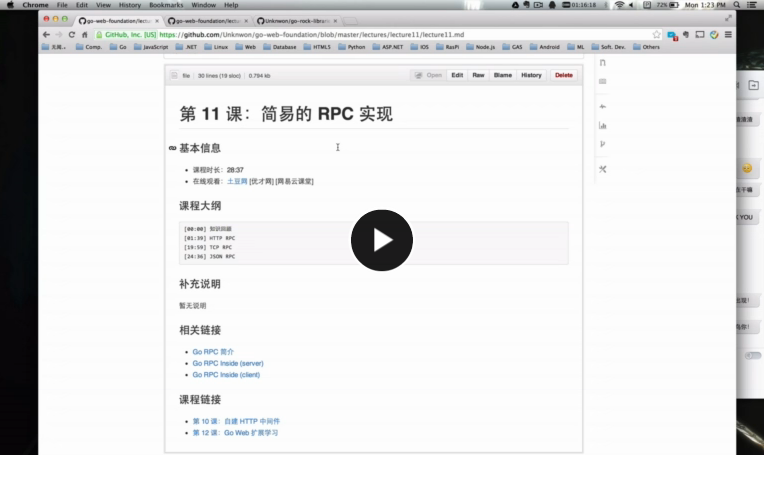
Task: Click the browser reload icon
Action: (x=72, y=35)
